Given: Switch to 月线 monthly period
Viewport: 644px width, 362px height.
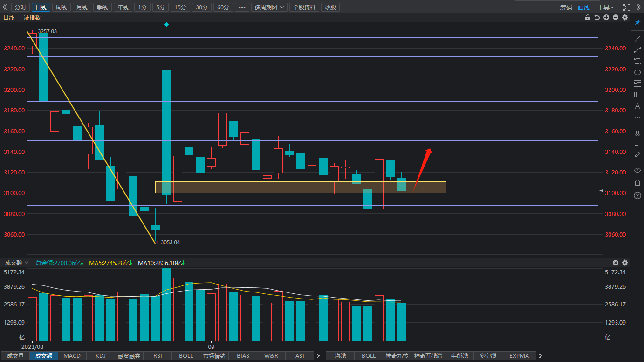Looking at the screenshot, I should coord(82,7).
